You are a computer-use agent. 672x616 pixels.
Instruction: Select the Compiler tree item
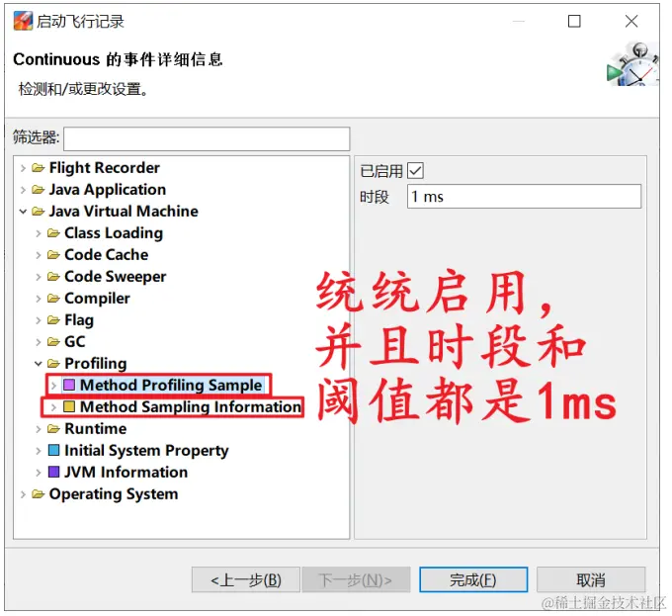pyautogui.click(x=97, y=299)
